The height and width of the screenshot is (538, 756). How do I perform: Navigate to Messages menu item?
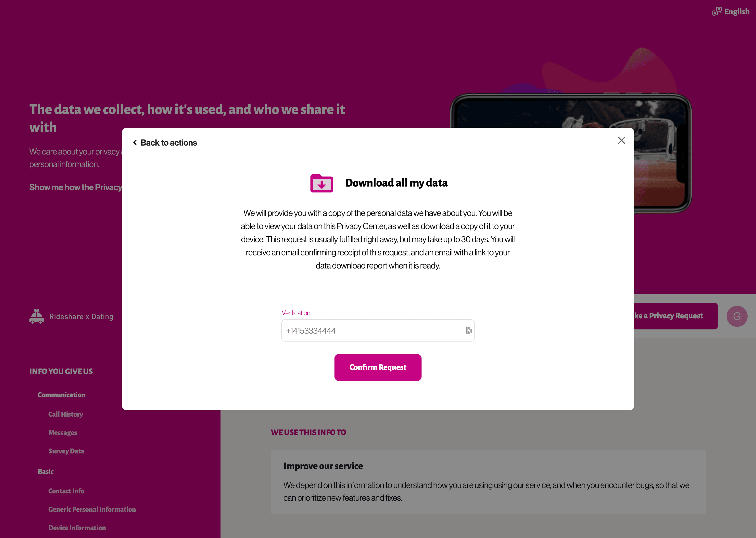tap(63, 433)
